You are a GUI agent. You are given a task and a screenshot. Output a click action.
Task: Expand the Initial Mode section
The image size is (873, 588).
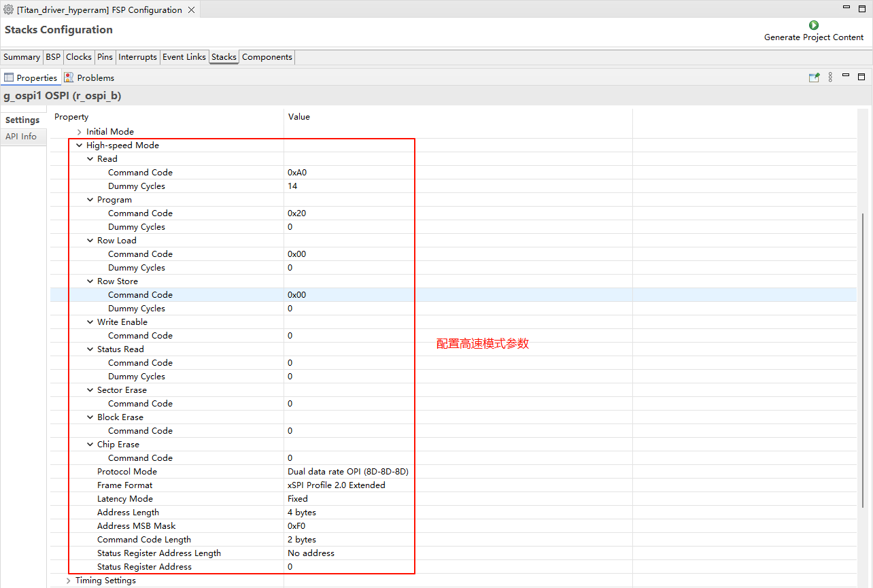pos(80,132)
